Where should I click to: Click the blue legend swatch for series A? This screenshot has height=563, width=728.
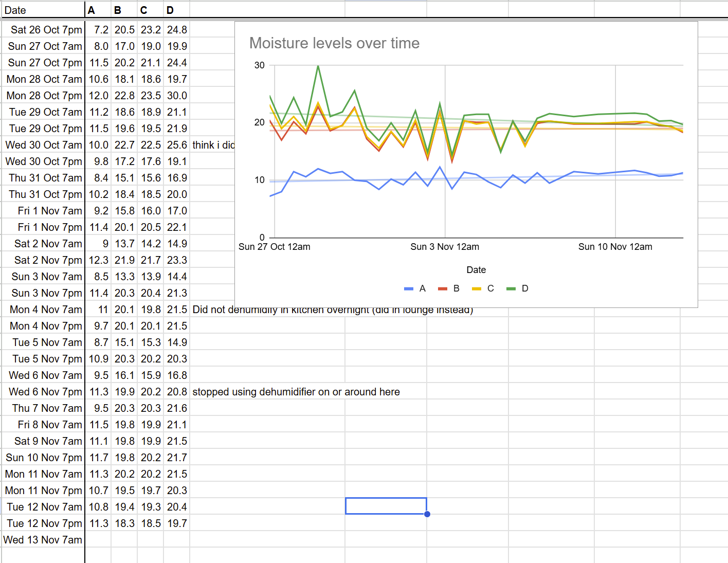(x=408, y=288)
